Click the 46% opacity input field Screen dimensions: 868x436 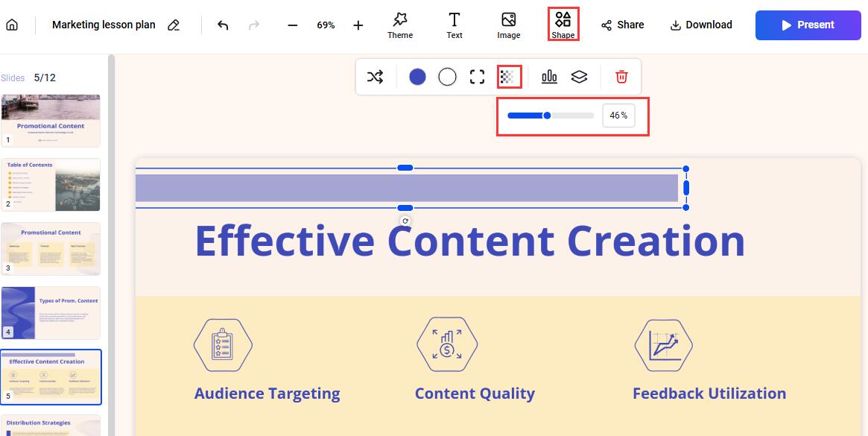coord(618,116)
